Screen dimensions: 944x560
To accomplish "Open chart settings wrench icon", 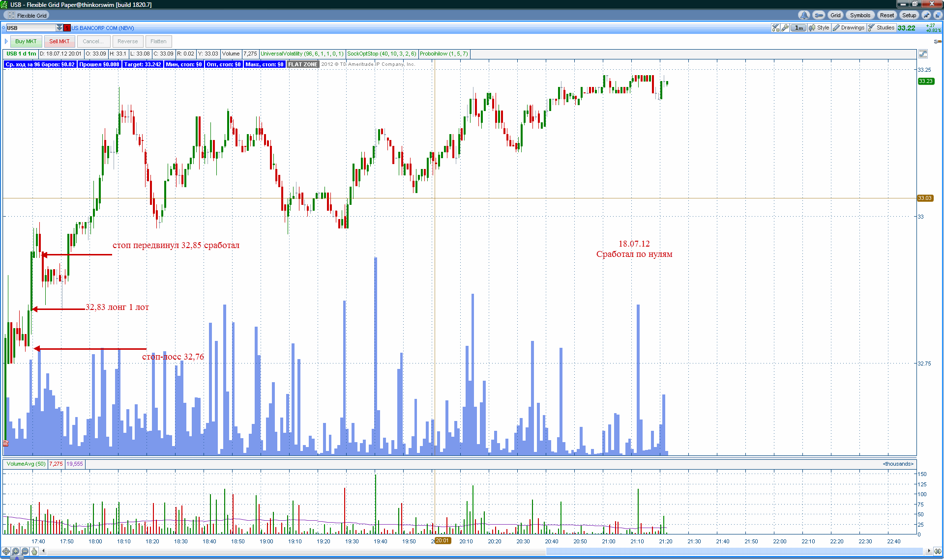I will (785, 28).
